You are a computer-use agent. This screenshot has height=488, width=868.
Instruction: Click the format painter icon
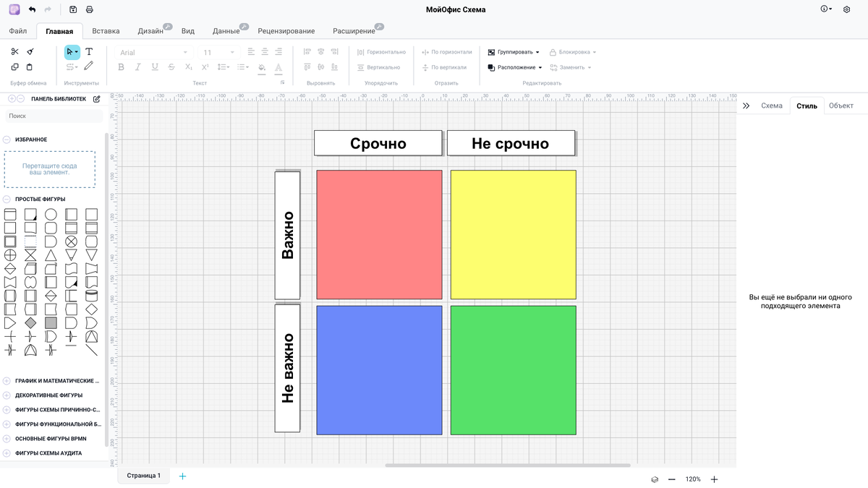30,52
